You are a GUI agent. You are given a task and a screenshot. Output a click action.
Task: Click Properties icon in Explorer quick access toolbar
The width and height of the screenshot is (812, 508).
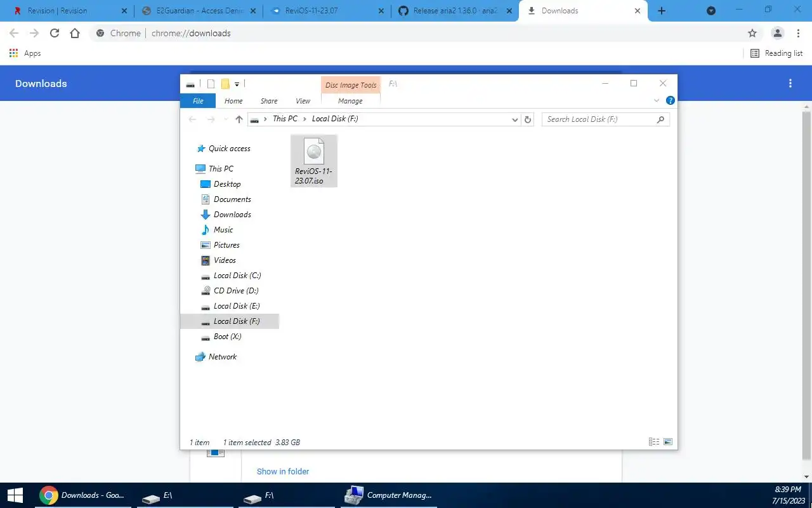211,84
